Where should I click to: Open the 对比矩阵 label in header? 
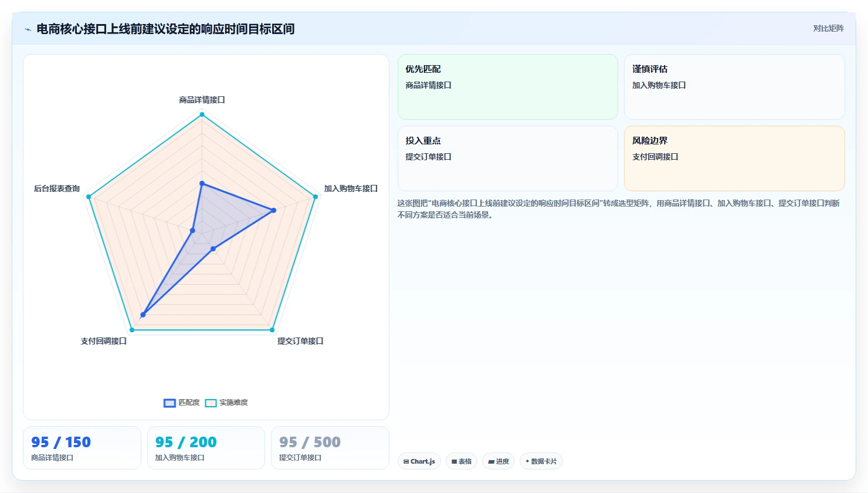(828, 29)
